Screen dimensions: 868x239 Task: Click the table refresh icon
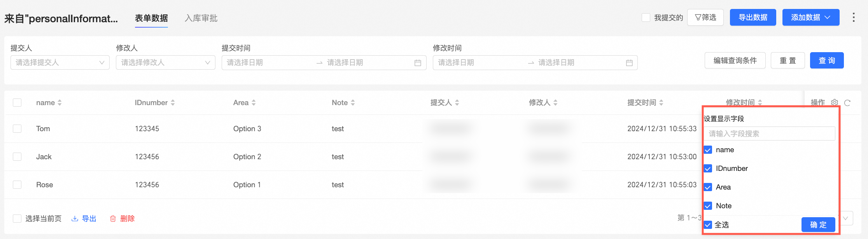[847, 103]
